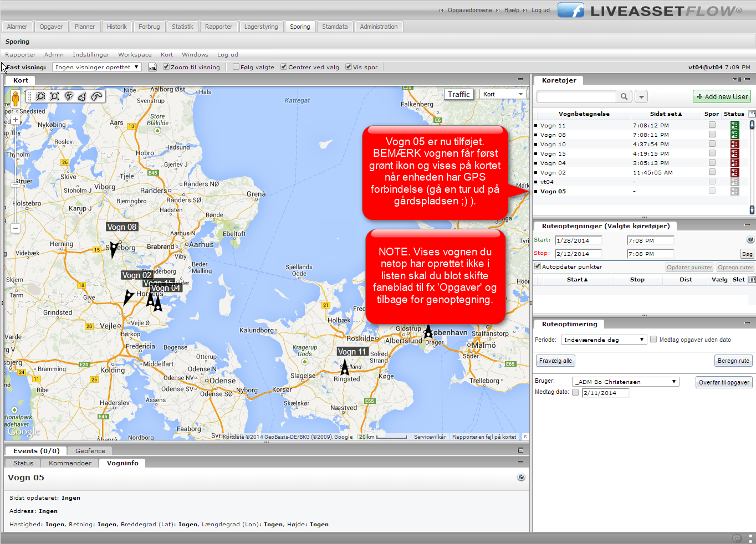
Task: Select the rectangle zoom tool on map
Action: pos(40,96)
